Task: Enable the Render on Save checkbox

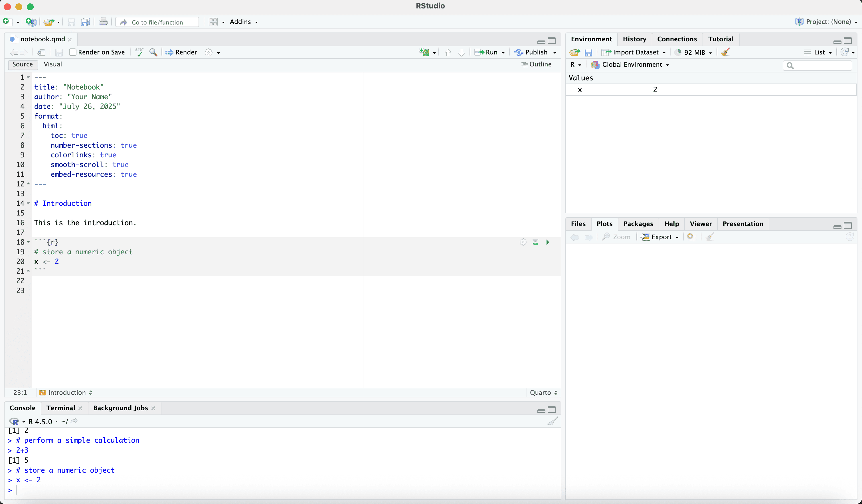Action: pos(72,52)
